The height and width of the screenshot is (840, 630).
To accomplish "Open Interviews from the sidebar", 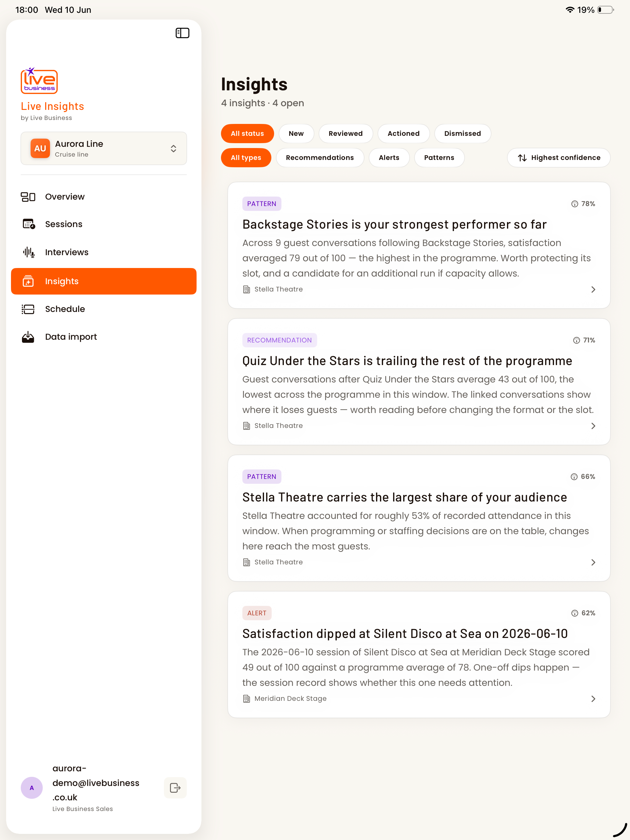I will 104,252.
